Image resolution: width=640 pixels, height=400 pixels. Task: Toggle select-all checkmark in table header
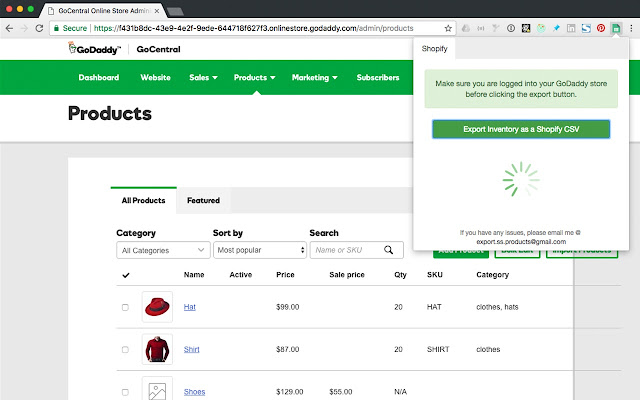click(x=126, y=275)
